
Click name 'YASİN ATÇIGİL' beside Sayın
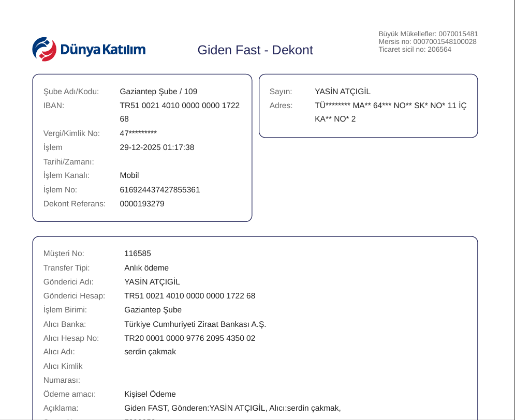point(342,92)
